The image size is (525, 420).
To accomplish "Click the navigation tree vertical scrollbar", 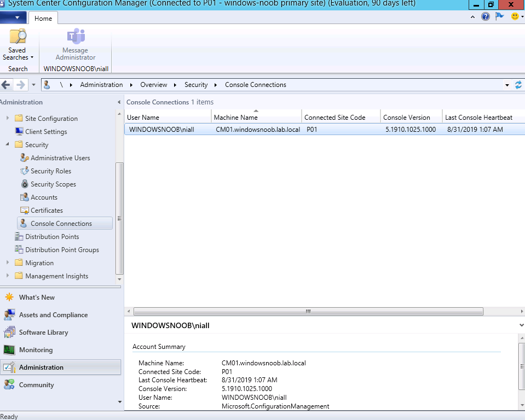I will tap(119, 218).
